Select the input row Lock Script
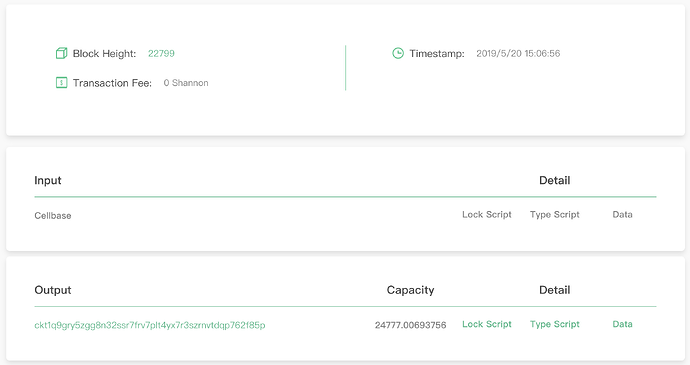Viewport: 690px width, 365px height. point(487,214)
